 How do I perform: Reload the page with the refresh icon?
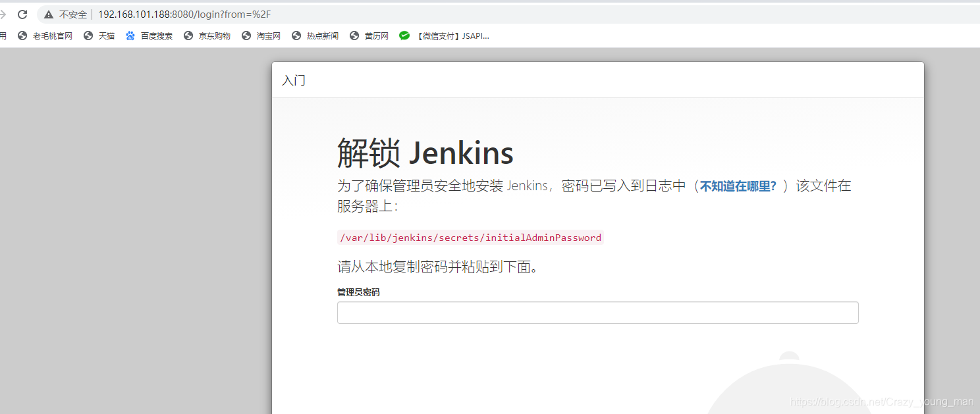pos(22,14)
